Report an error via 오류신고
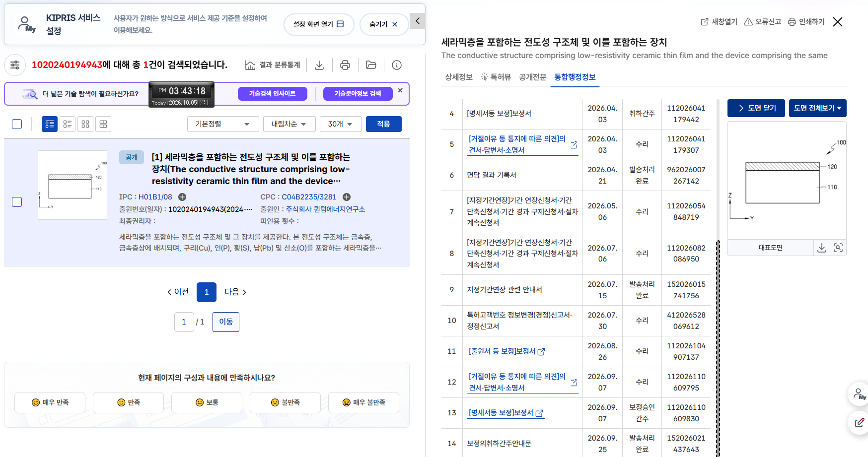 click(763, 22)
